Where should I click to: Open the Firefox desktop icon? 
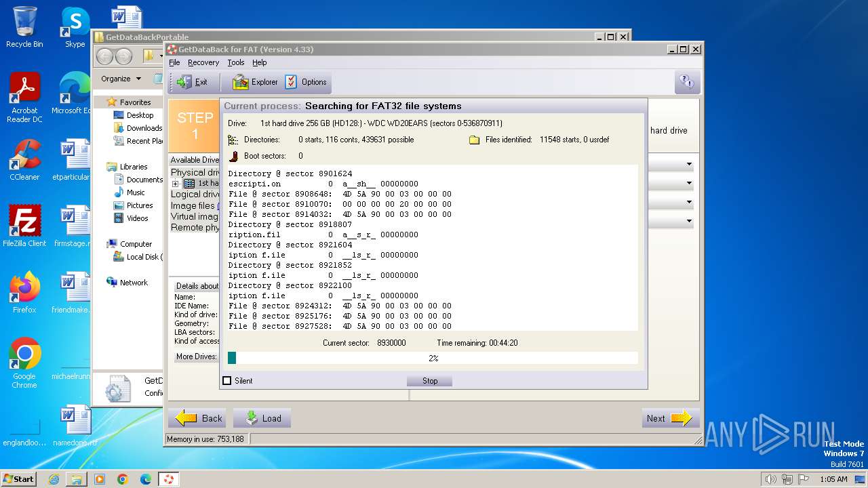[x=24, y=293]
